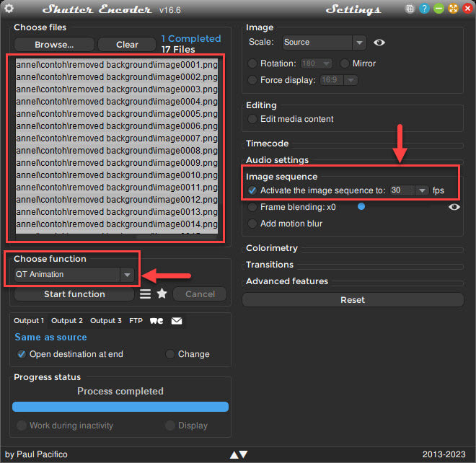Click the Frame blending slider handle
This screenshot has height=463, width=476.
pyautogui.click(x=361, y=206)
